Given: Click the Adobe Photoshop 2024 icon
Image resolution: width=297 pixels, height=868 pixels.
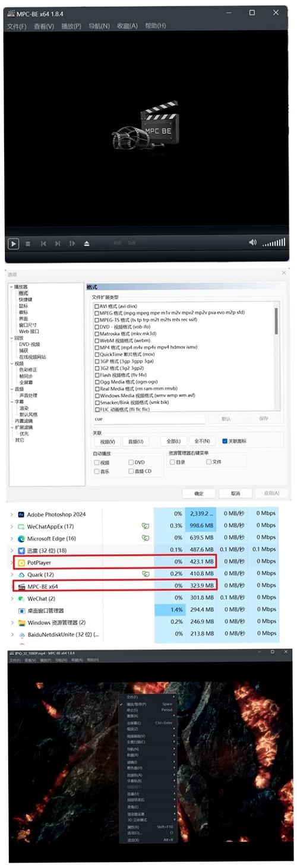Looking at the screenshot, I should pos(21,514).
